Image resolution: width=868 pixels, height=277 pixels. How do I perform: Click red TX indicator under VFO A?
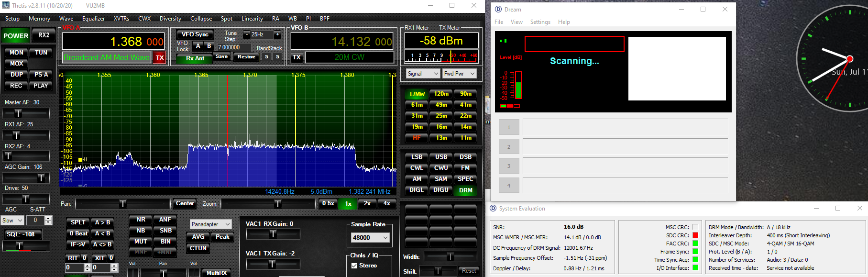click(160, 58)
